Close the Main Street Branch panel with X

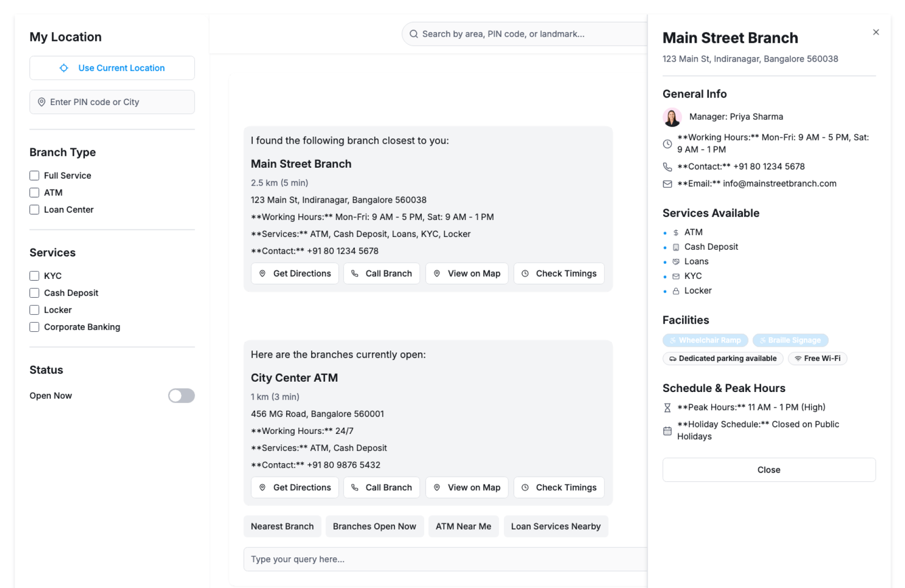tap(875, 33)
